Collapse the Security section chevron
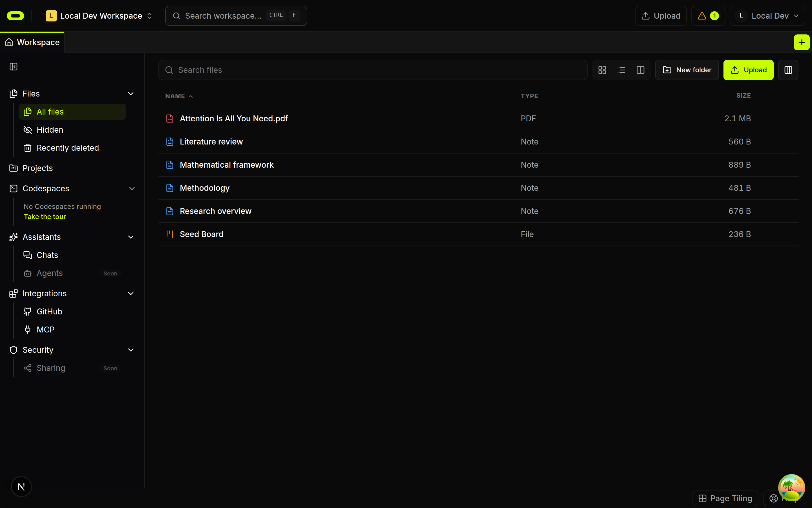This screenshot has height=508, width=812. (x=131, y=350)
